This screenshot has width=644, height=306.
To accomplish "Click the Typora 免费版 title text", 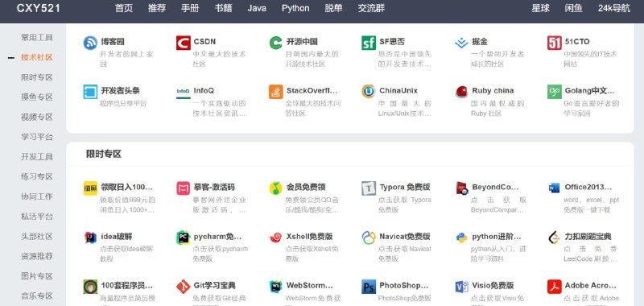I will (x=405, y=188).
